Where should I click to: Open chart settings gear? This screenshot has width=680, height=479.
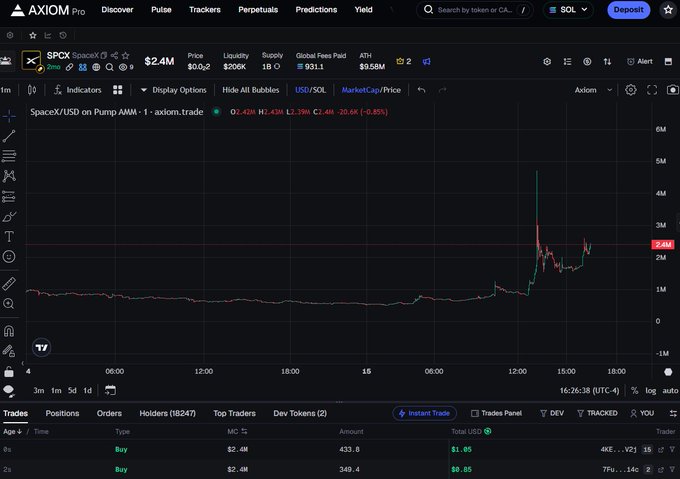tap(631, 90)
